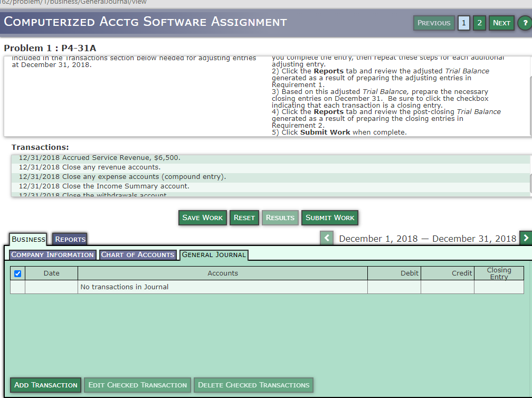Reset the assignment

pyautogui.click(x=244, y=217)
